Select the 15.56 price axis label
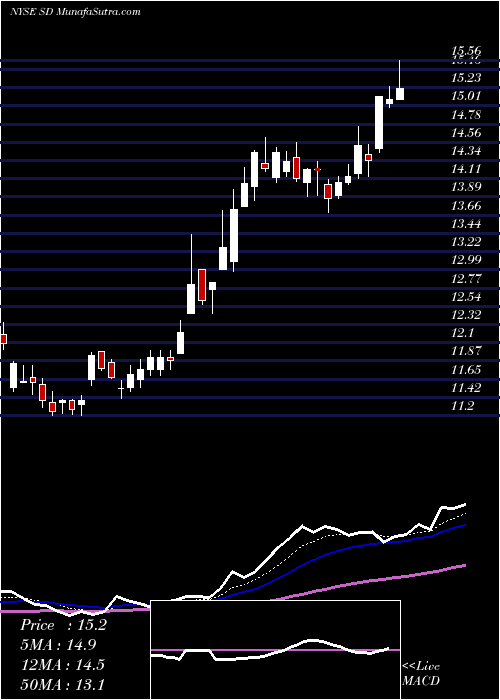The width and height of the screenshot is (500, 700). point(466,51)
